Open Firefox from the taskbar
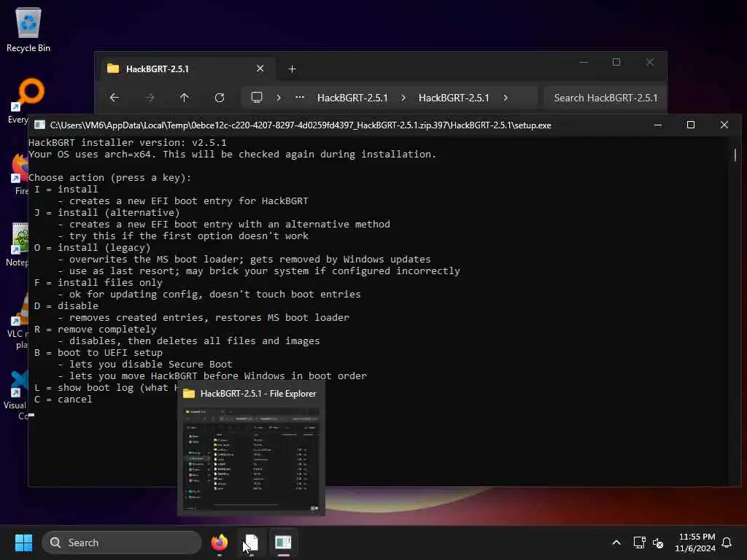This screenshot has width=747, height=560. click(x=220, y=542)
